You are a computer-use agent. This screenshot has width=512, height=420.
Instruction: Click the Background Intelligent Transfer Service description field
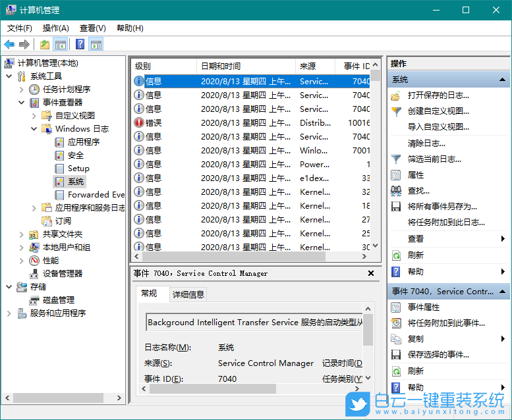pos(254,323)
